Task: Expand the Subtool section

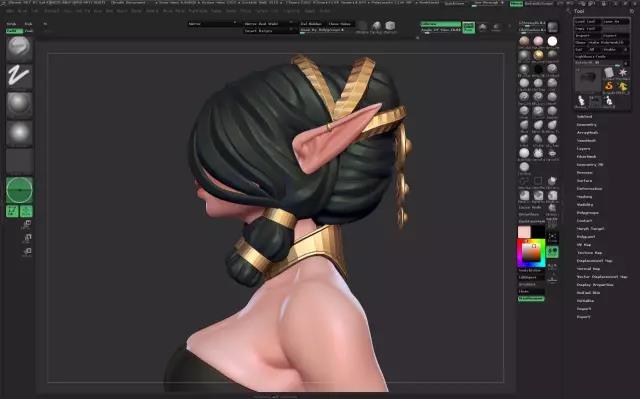Action: [584, 117]
